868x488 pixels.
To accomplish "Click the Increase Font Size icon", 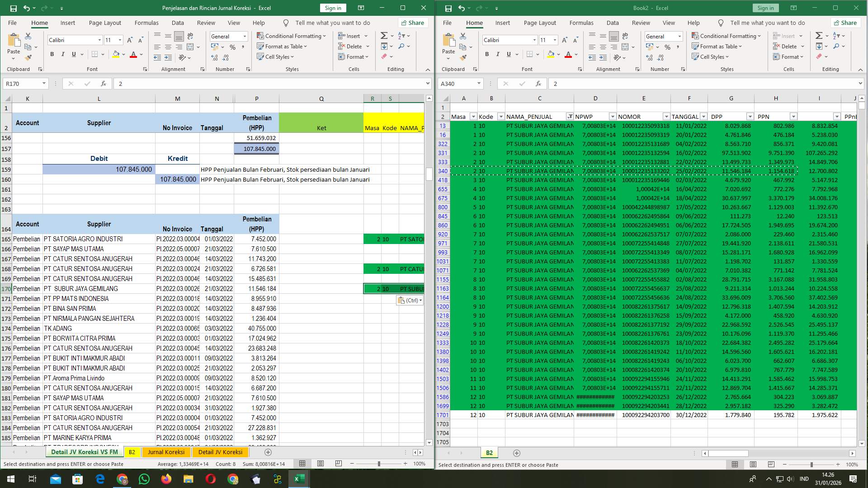I will (130, 40).
